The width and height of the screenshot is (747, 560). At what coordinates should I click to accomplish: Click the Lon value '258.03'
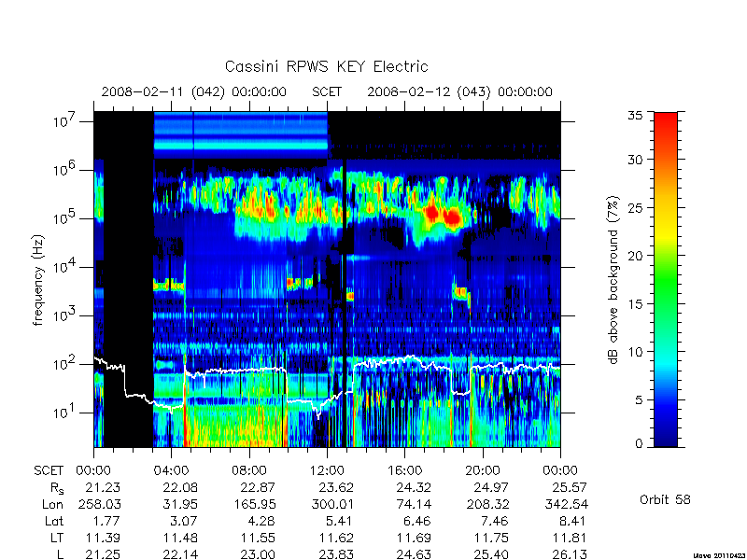[99, 504]
